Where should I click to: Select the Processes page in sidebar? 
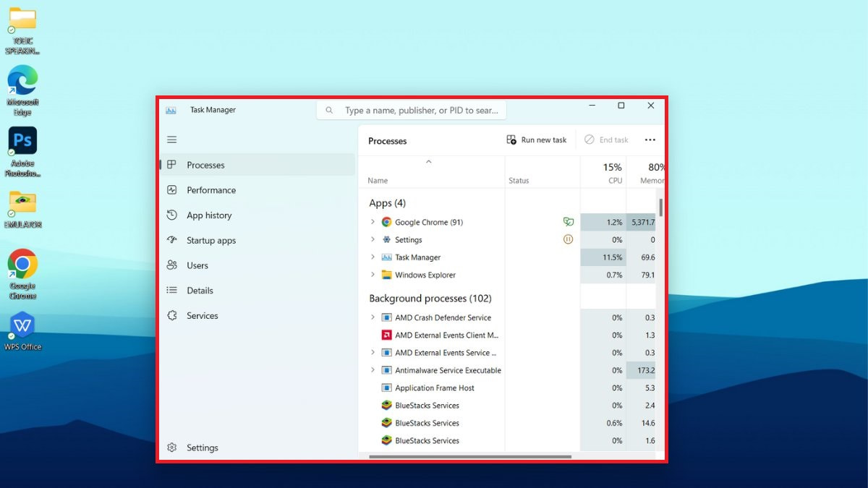[x=205, y=165]
